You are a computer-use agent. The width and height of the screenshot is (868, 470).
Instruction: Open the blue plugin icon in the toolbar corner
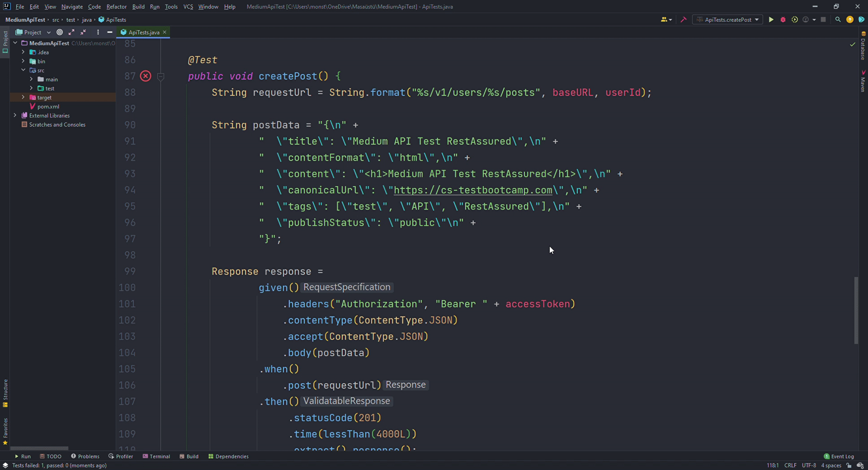861,19
